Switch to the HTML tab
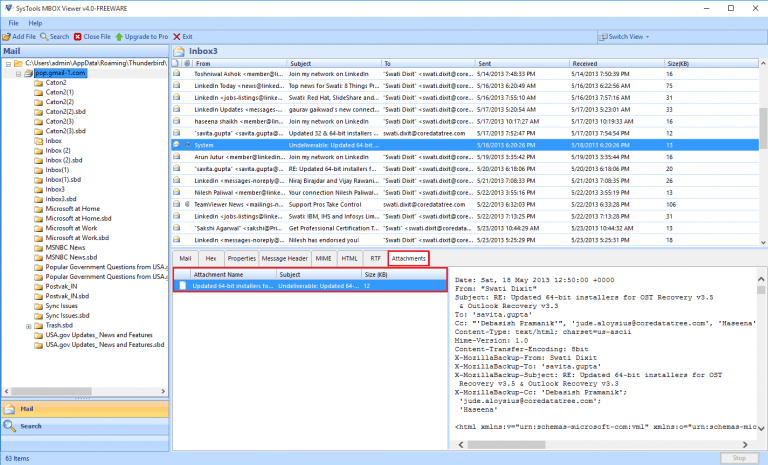This screenshot has height=465, width=768. [349, 258]
